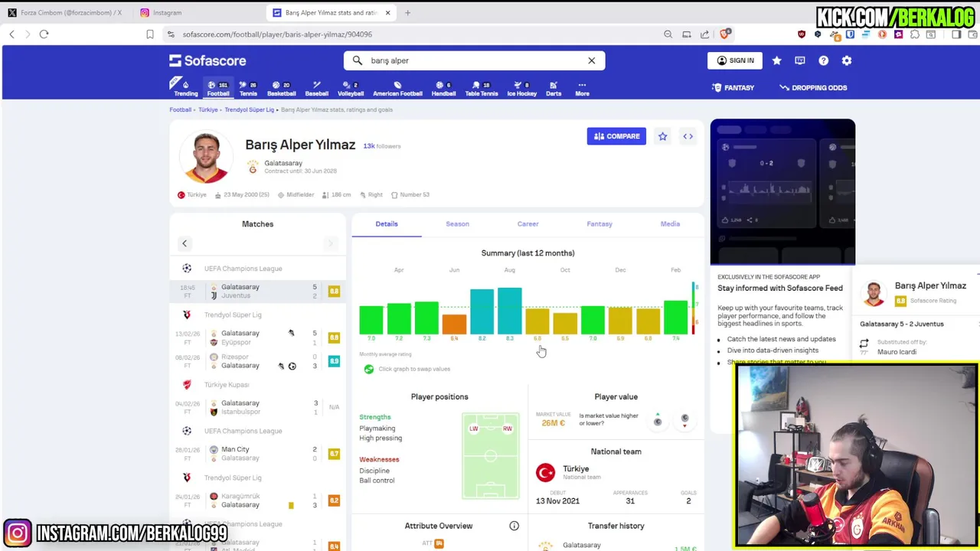980x551 pixels.
Task: Vote market value lower arrow
Action: (x=684, y=420)
